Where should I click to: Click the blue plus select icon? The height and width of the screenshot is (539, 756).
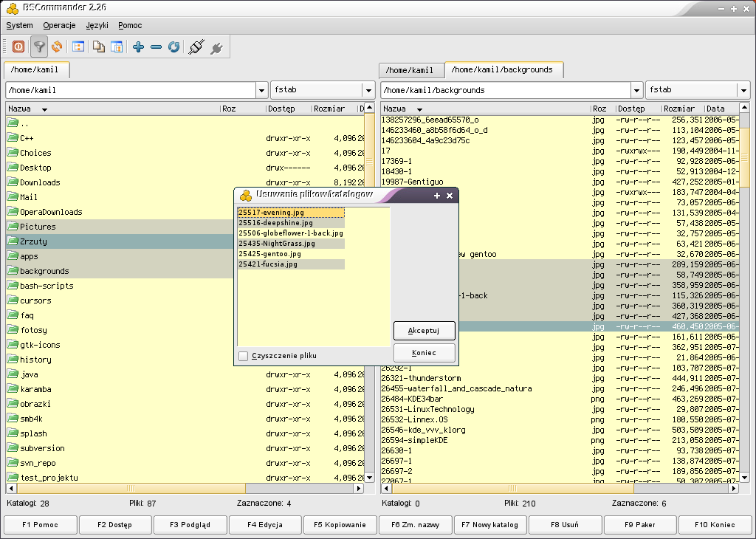(138, 47)
